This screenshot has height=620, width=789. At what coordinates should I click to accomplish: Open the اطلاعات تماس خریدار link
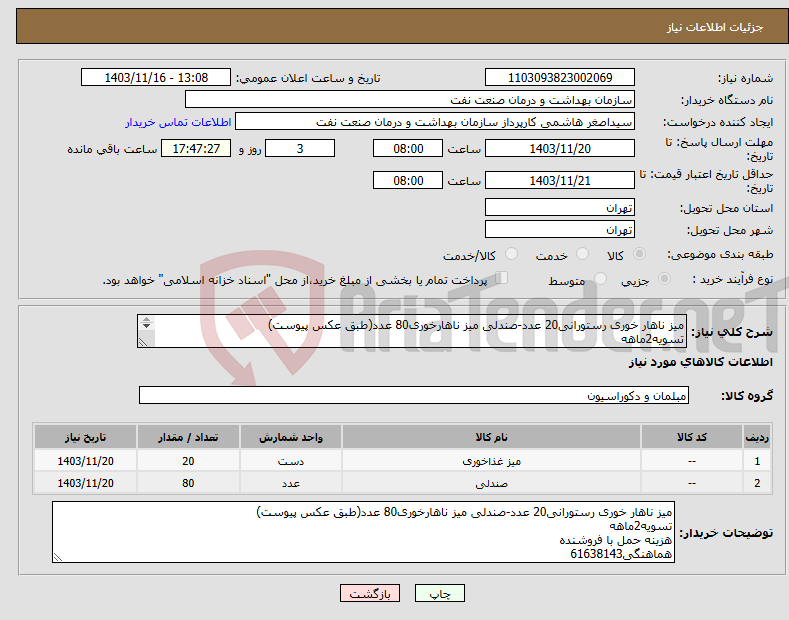(x=178, y=122)
